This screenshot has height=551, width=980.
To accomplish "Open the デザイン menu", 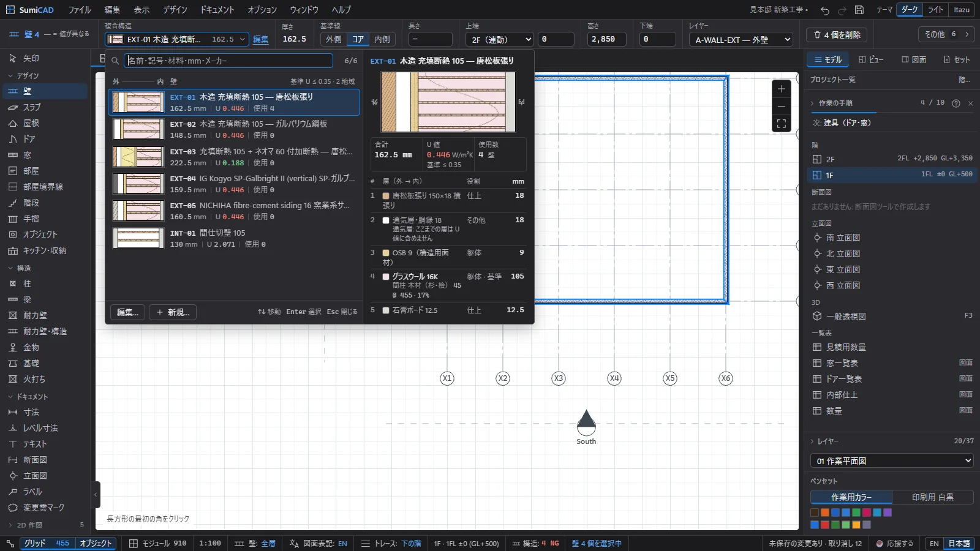I will tap(175, 10).
